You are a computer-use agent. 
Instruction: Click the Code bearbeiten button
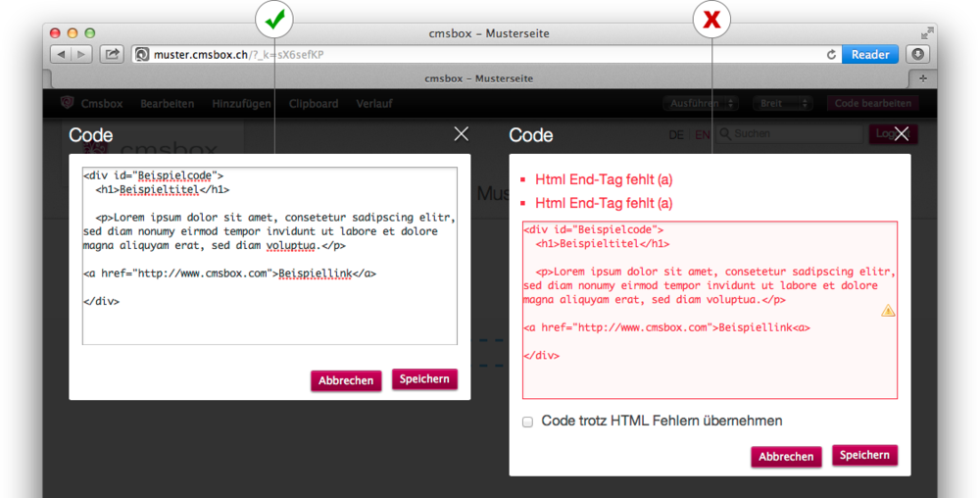pyautogui.click(x=873, y=103)
